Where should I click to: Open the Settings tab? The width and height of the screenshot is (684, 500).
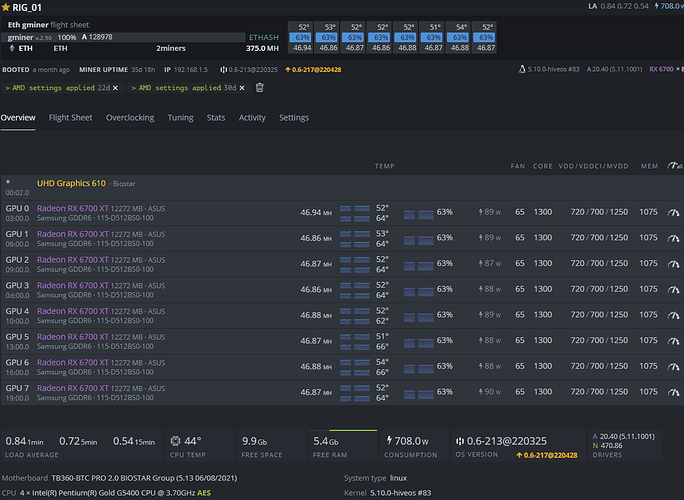click(x=294, y=118)
